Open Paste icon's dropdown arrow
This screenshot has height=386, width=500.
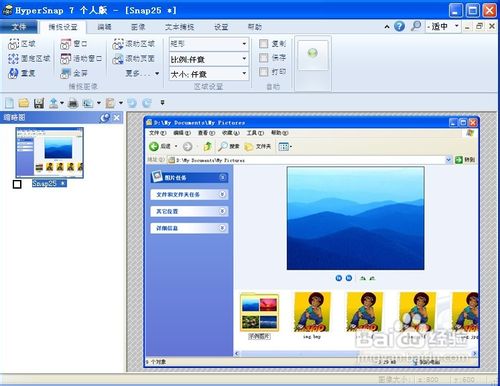click(121, 103)
